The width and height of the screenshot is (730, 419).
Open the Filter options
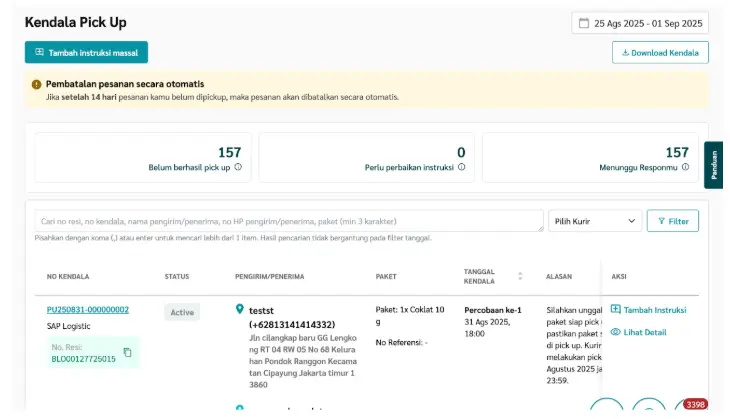pos(672,220)
